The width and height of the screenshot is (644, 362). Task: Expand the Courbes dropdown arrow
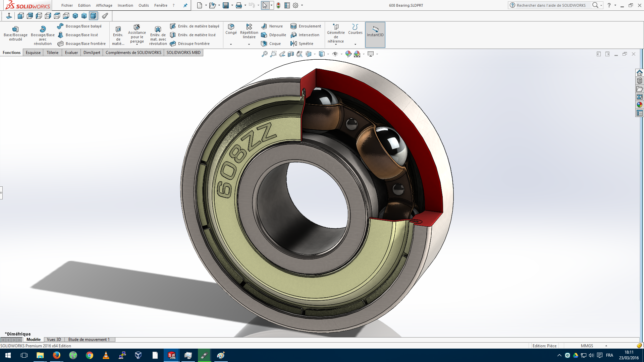[355, 44]
